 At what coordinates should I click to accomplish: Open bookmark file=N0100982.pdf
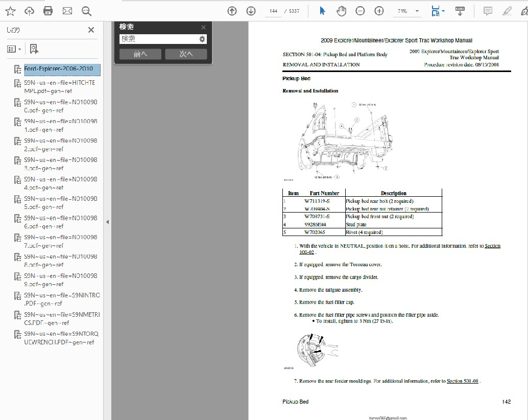tap(61, 145)
